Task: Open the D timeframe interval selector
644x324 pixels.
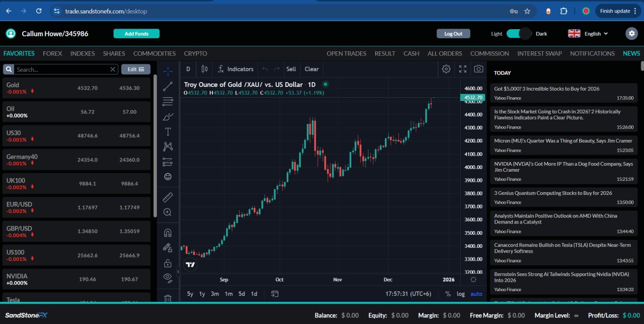Action: pyautogui.click(x=188, y=69)
